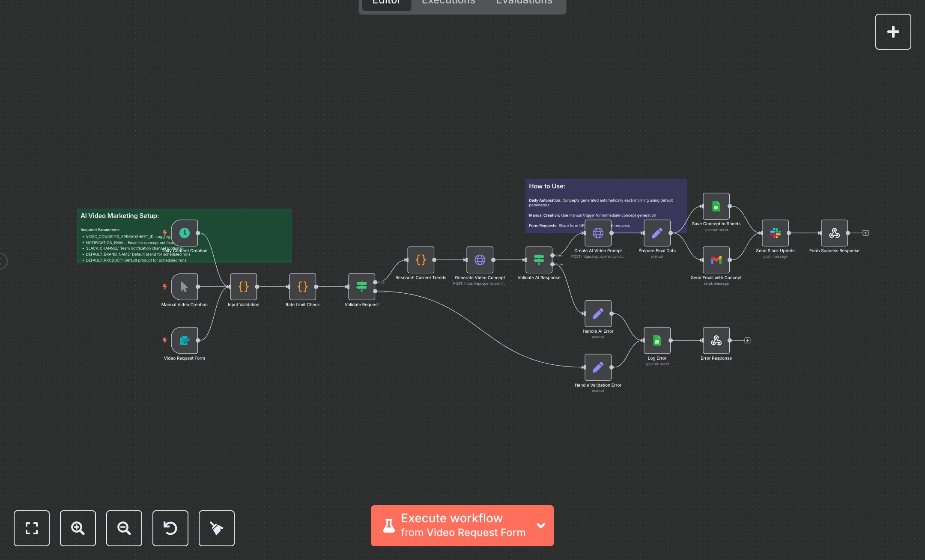Viewport: 925px width, 560px height.
Task: Click the plus after Form Success Response
Action: (865, 233)
